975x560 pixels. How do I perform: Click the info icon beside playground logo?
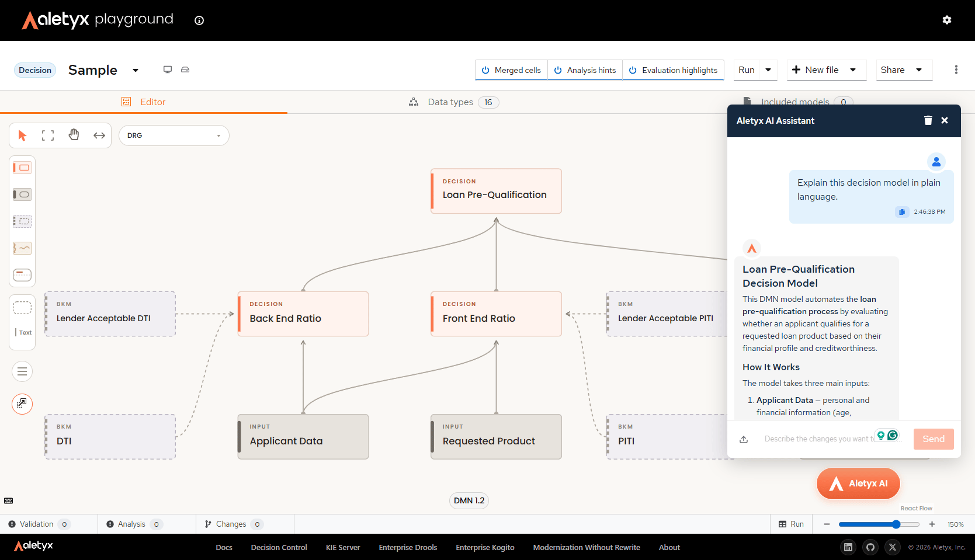click(x=199, y=20)
